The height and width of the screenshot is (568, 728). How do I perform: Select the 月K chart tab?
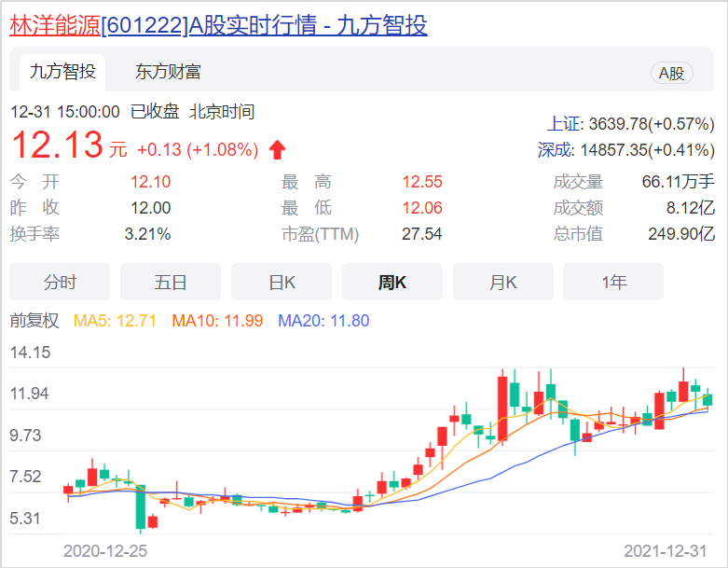pyautogui.click(x=503, y=282)
